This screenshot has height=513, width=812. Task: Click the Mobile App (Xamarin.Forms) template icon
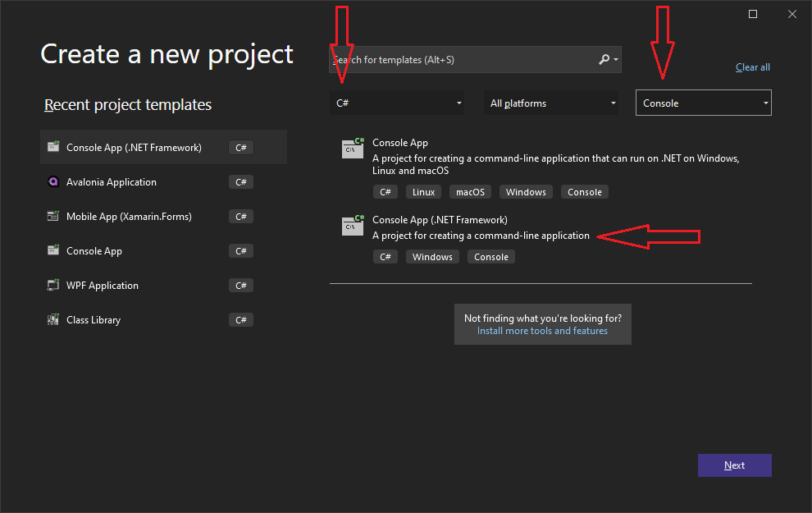tap(53, 217)
